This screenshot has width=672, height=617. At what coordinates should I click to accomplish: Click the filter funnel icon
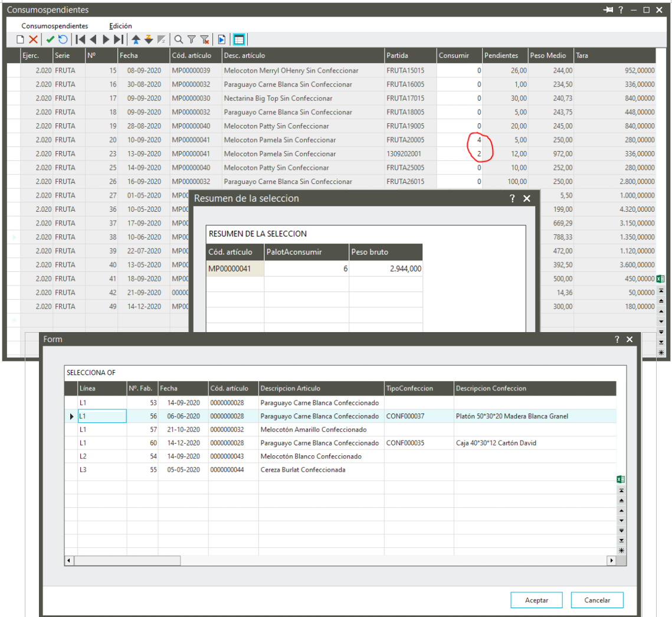[191, 40]
